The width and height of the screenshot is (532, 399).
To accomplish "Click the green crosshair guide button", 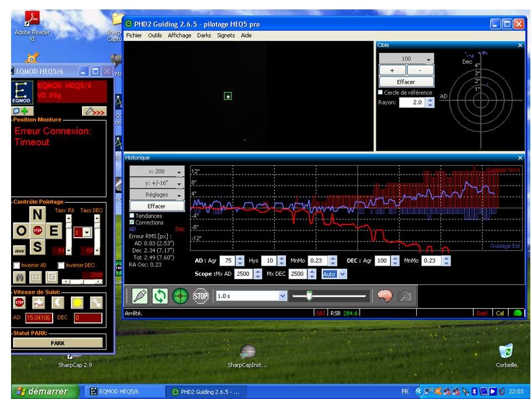I will coord(181,296).
